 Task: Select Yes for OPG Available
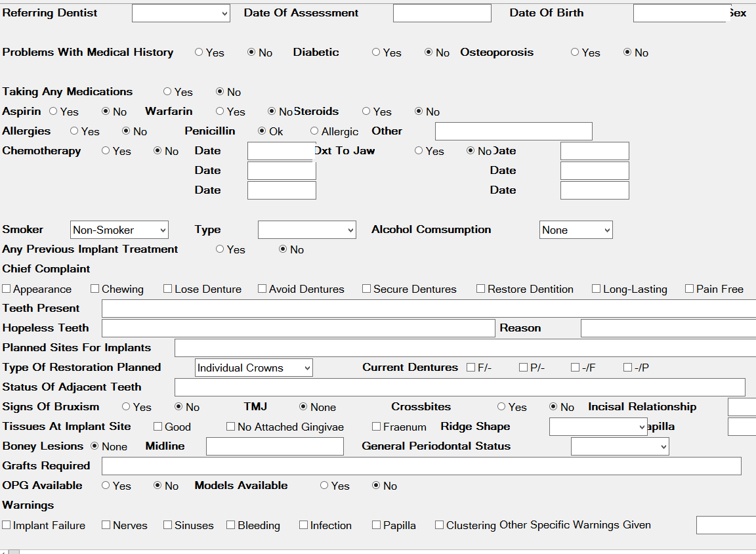106,486
